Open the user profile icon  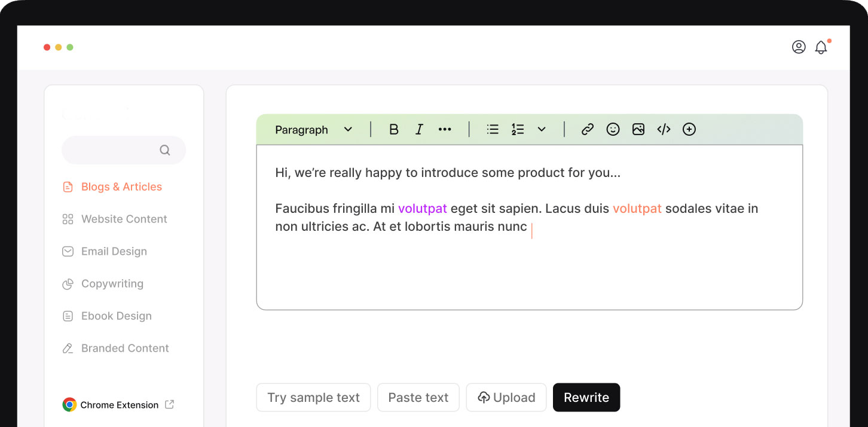click(x=799, y=47)
